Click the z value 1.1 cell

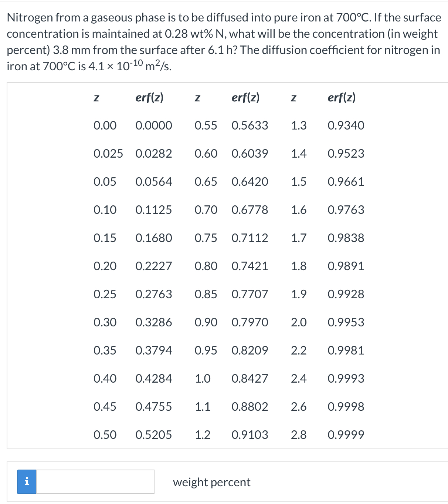[203, 407]
